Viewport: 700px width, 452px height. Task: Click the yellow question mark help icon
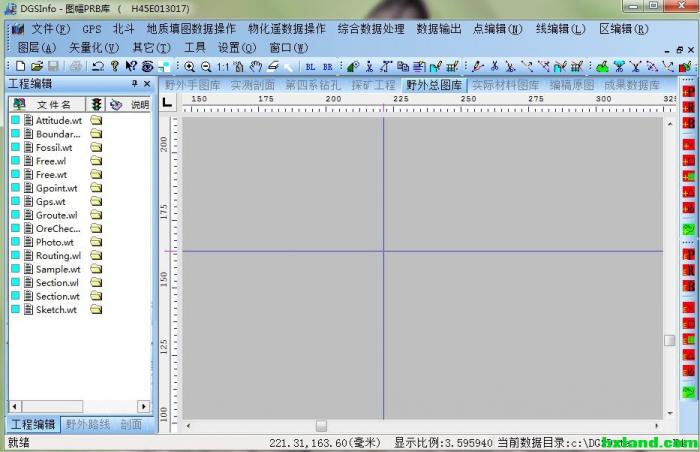coord(115,66)
